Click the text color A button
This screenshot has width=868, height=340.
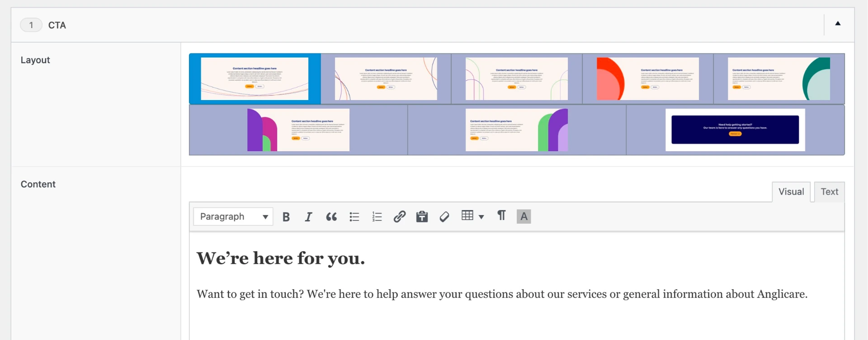point(524,217)
